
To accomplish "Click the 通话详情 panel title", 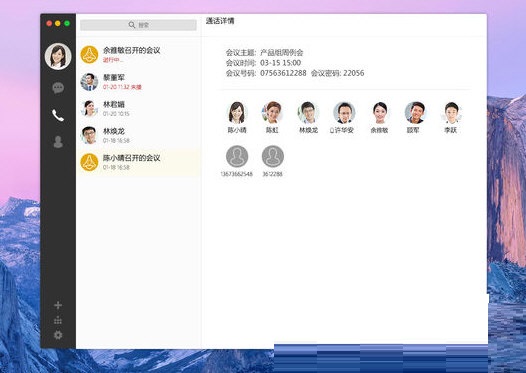I will pos(220,21).
